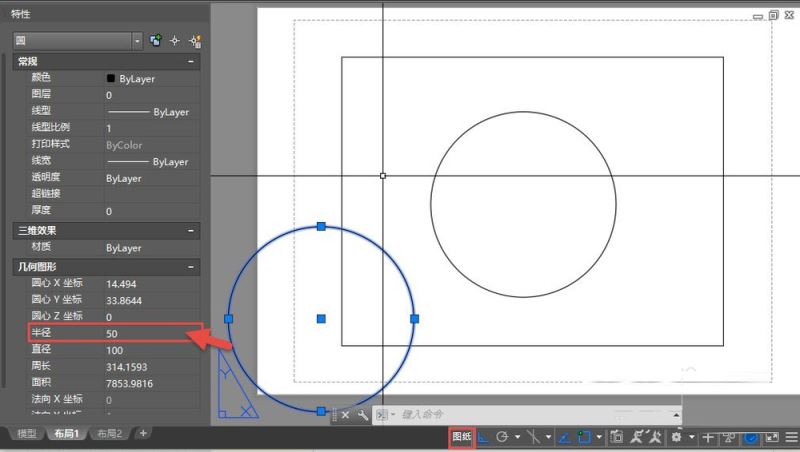Click the 颜色 ByLayer color swatch
Screen dimensions: 800x452
point(111,78)
